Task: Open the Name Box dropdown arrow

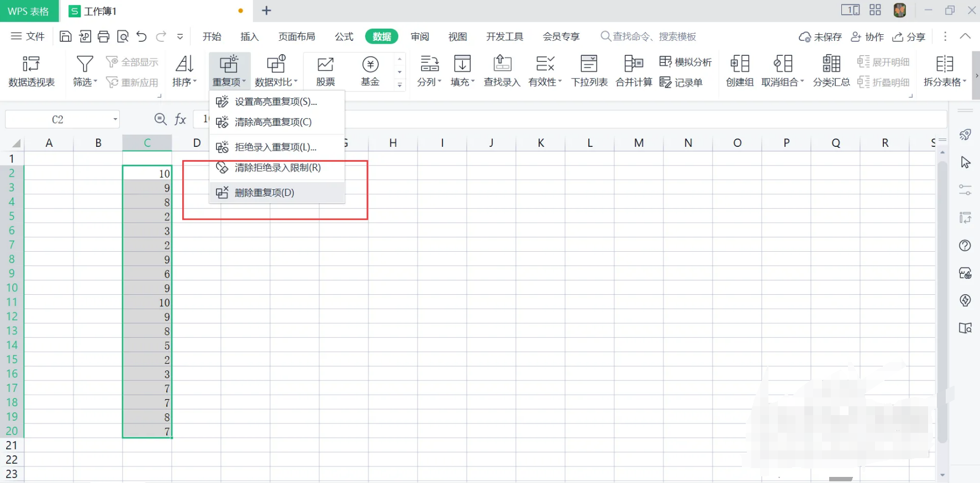Action: [x=115, y=119]
